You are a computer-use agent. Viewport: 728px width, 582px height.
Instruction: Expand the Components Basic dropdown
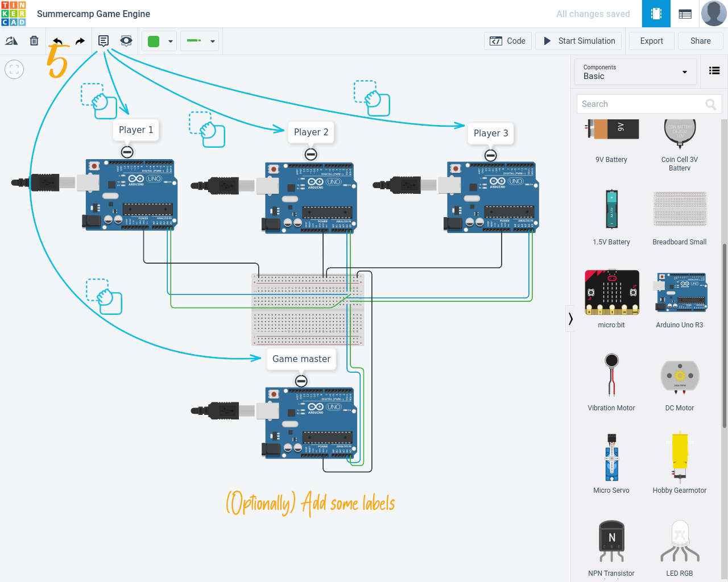[635, 72]
